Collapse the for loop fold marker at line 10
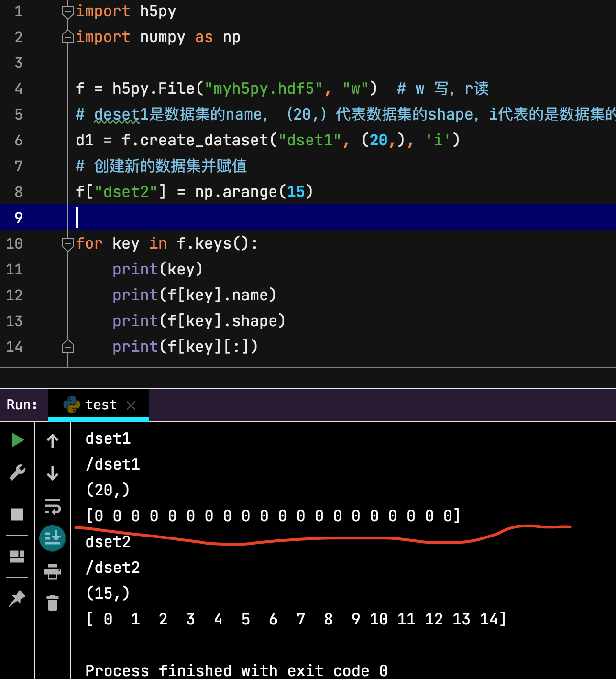616x679 pixels. coord(68,244)
